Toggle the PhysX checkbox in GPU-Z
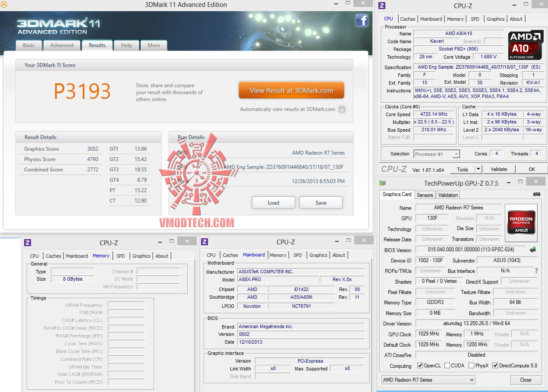The image size is (548, 392). point(471,366)
